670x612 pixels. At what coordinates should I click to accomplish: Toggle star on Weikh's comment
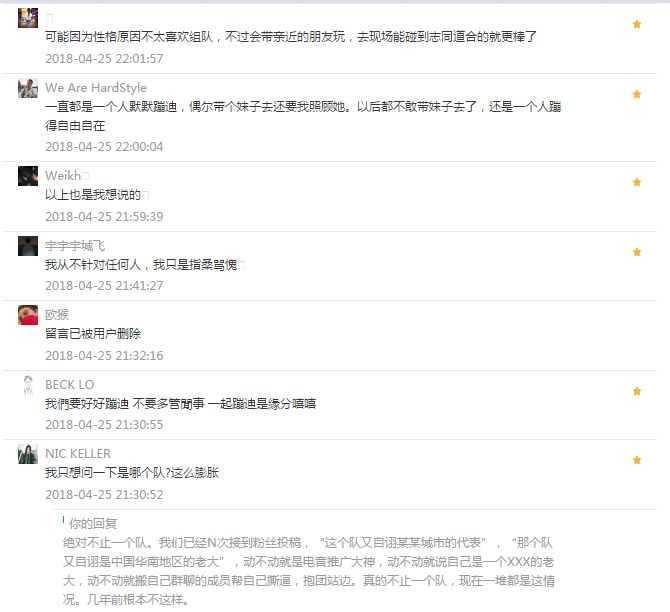[x=637, y=182]
